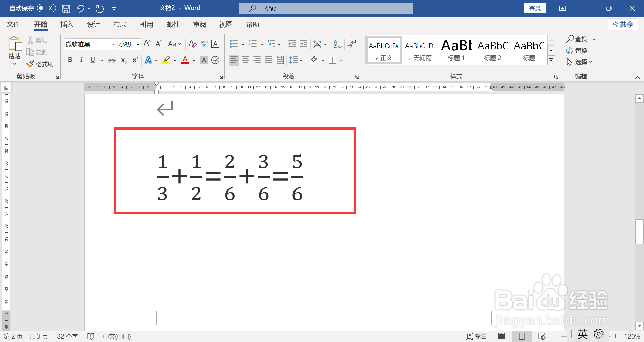The image size is (644, 342).
Task: Click the Decrease Indent icon
Action: pos(292,44)
